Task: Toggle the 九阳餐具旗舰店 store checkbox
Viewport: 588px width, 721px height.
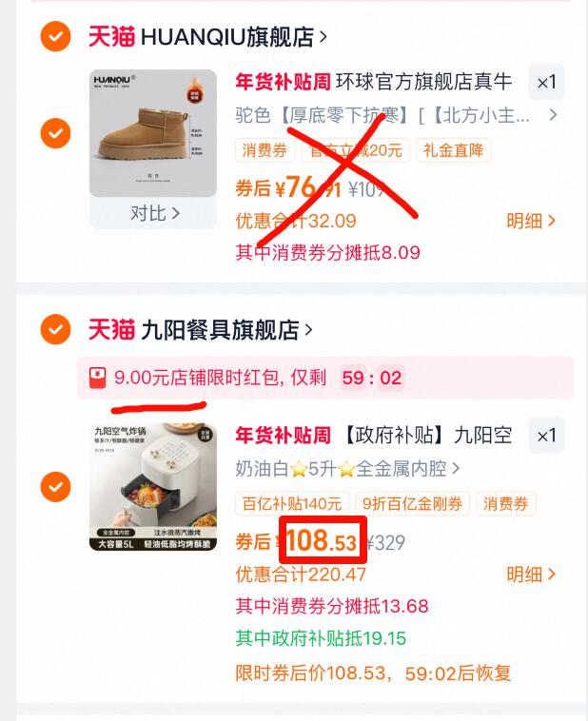Action: [55, 329]
